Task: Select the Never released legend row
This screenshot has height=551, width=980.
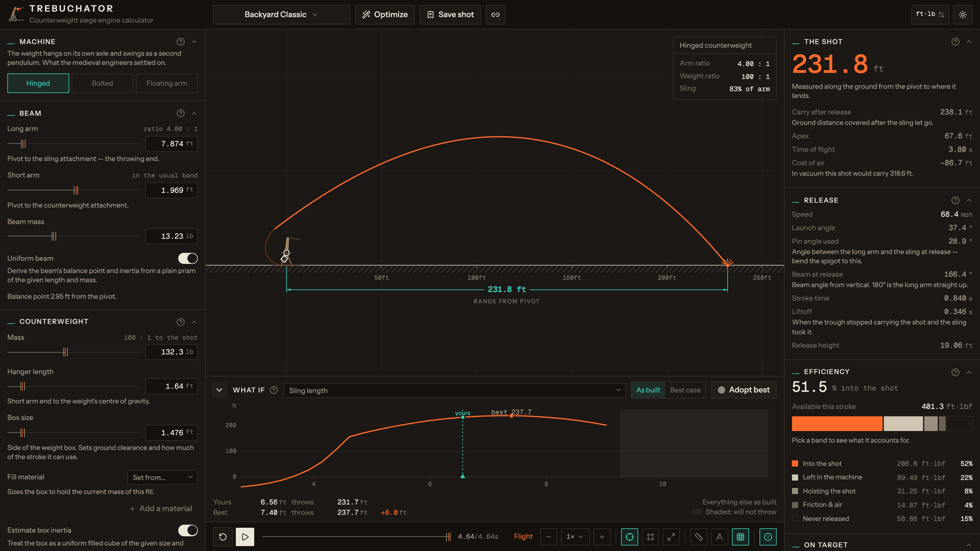Action: coord(882,519)
